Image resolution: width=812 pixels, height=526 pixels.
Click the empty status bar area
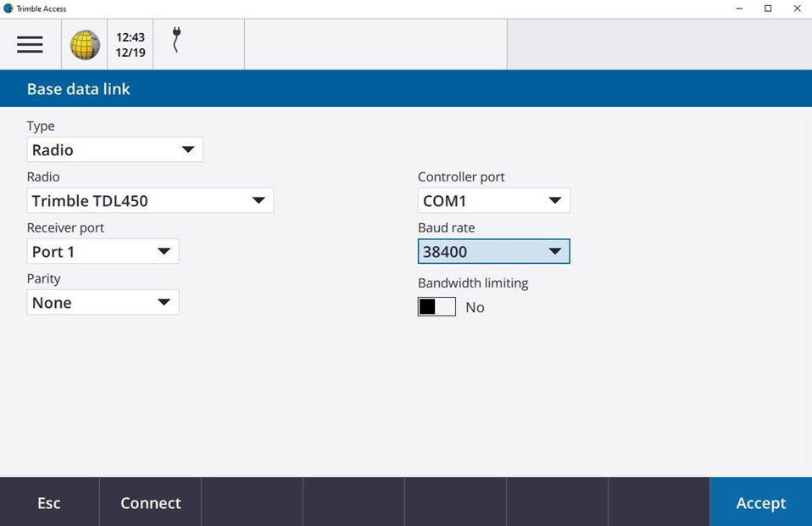coord(375,44)
